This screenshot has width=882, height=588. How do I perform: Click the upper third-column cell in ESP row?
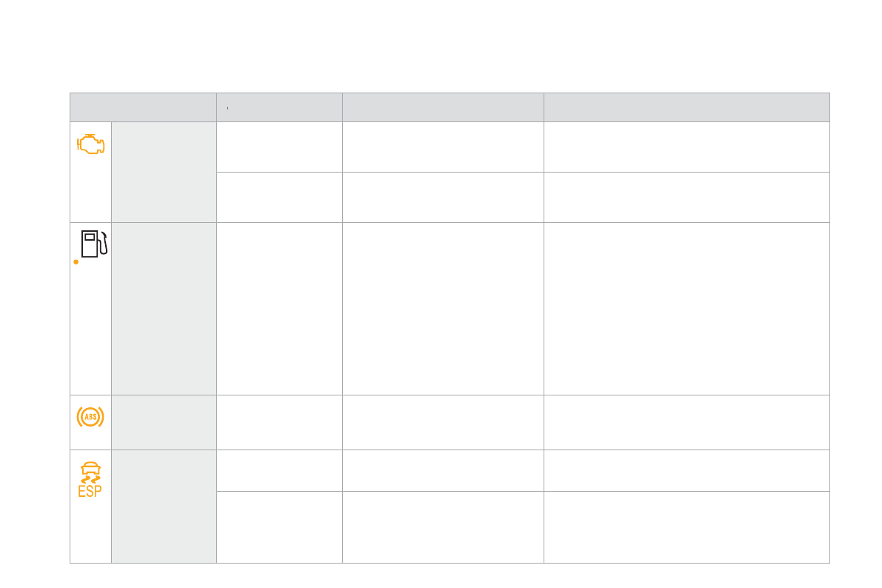pos(443,470)
